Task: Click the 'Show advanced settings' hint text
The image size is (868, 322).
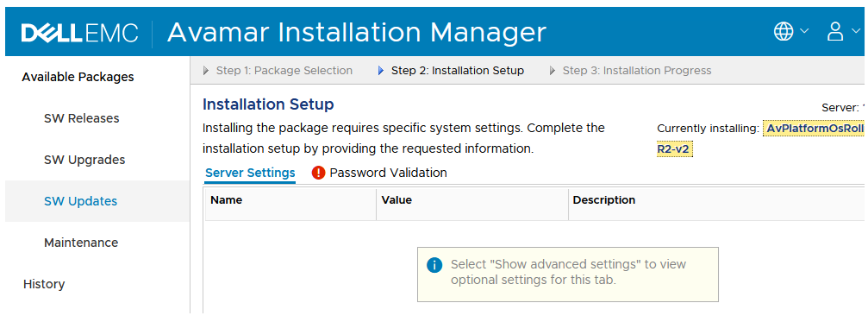Action: (568, 272)
